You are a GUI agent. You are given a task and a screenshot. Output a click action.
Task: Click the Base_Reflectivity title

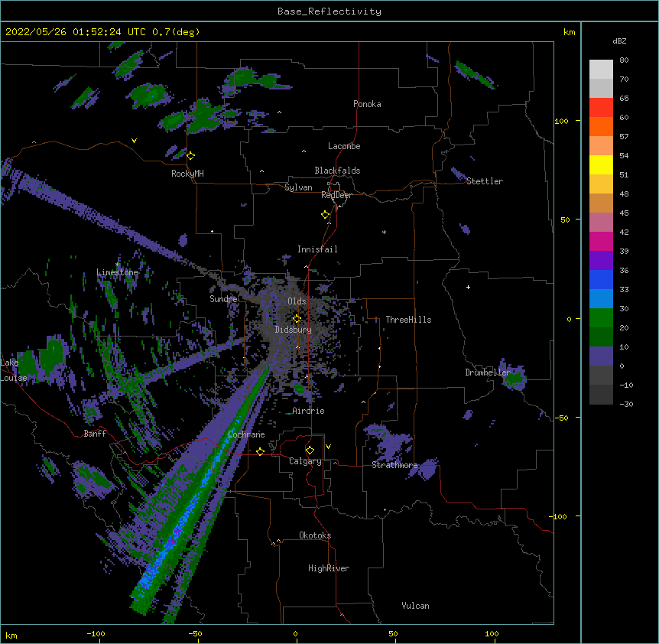click(329, 11)
